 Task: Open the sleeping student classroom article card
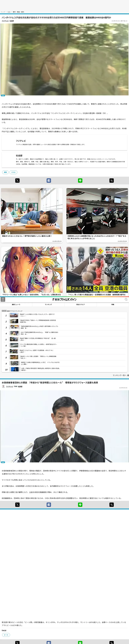(x=32, y=216)
